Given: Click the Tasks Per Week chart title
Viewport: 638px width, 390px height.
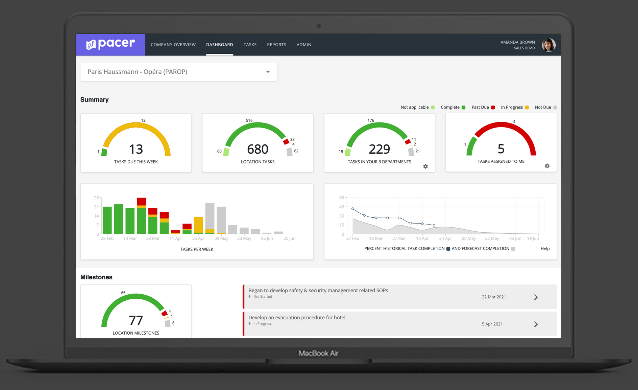Looking at the screenshot, I should pos(197,249).
